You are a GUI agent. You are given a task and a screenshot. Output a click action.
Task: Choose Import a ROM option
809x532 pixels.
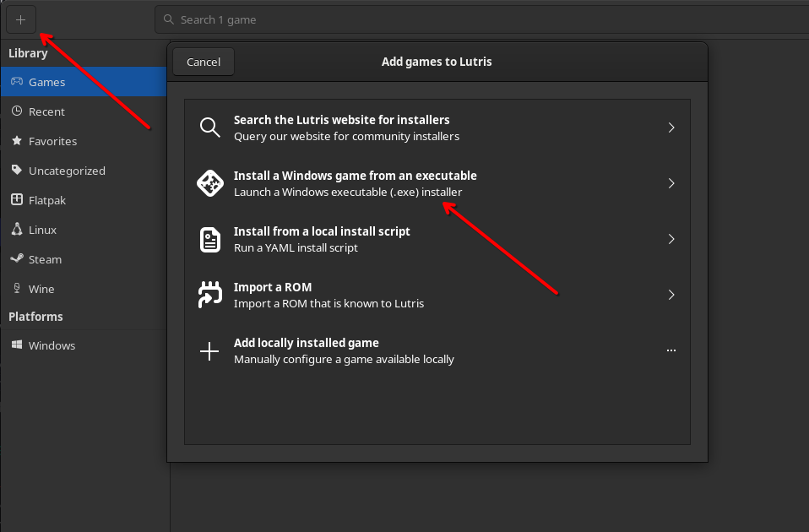pyautogui.click(x=437, y=295)
